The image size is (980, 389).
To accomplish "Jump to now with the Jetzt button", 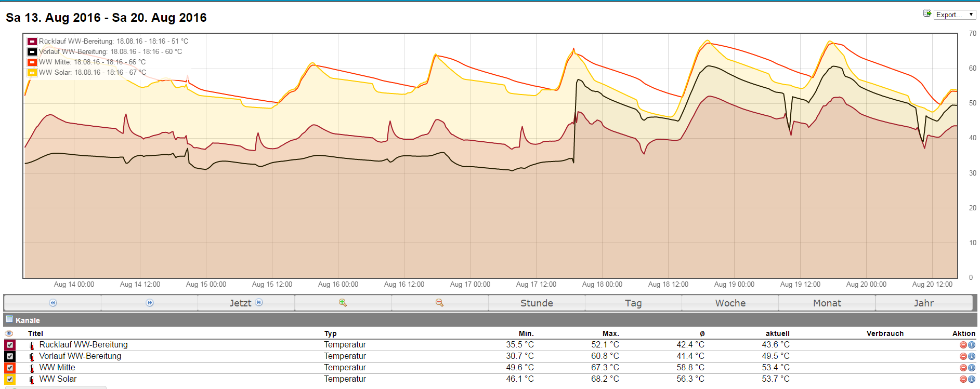I will click(246, 303).
